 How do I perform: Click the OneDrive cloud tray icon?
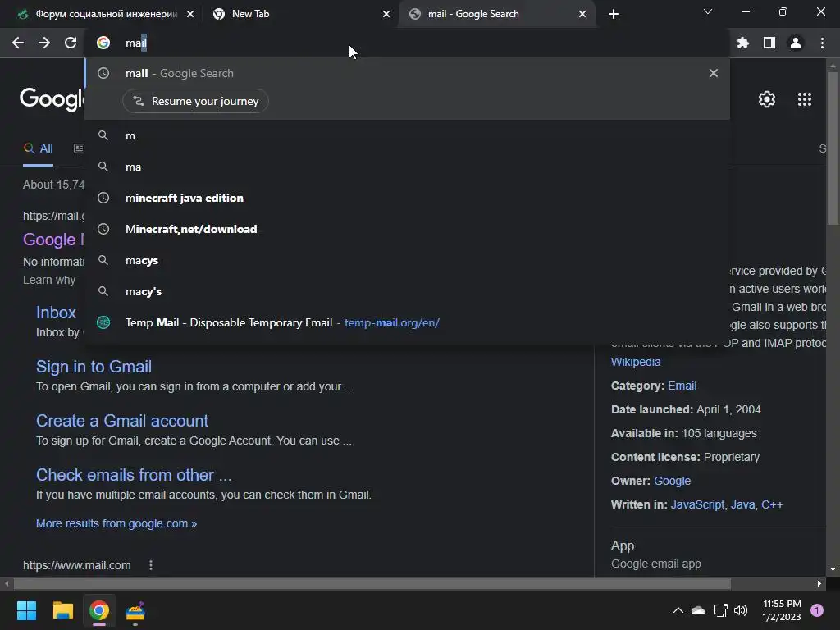click(698, 610)
